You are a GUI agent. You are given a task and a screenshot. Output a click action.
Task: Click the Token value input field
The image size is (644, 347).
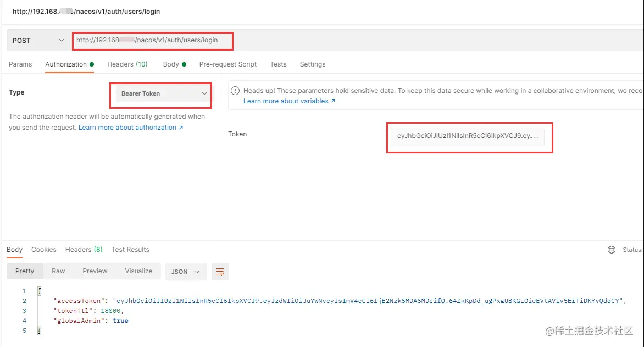pyautogui.click(x=468, y=136)
